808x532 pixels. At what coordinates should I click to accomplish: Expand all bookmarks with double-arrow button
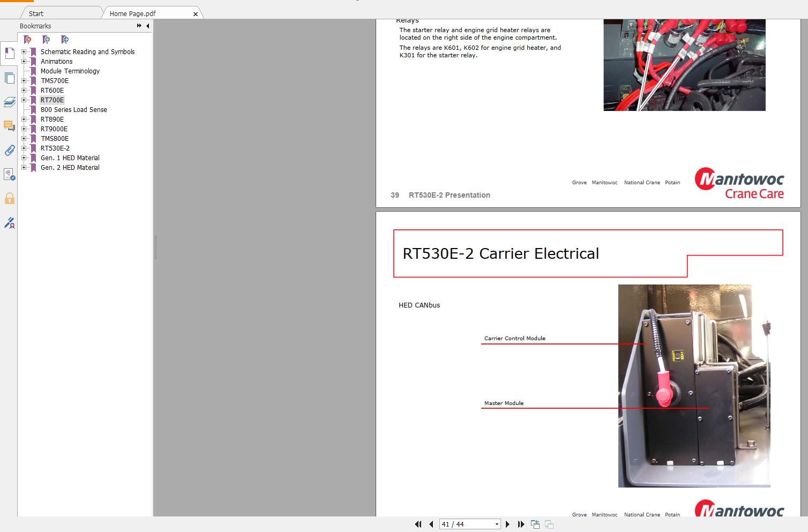tap(139, 26)
